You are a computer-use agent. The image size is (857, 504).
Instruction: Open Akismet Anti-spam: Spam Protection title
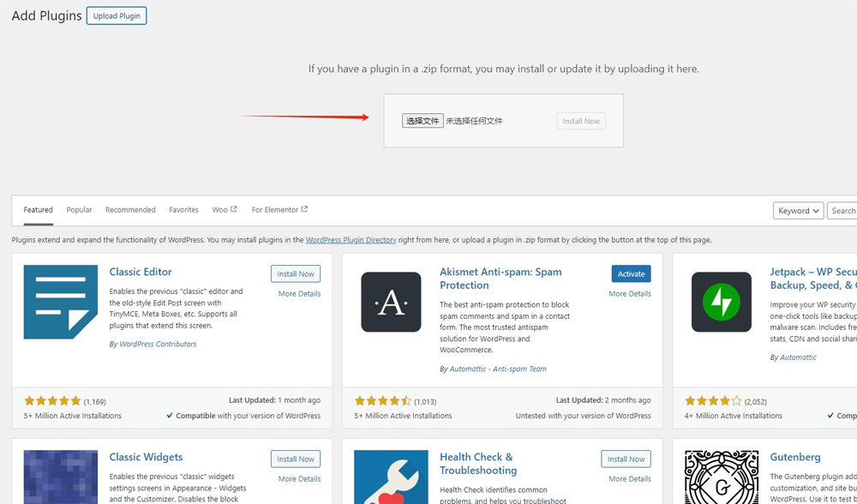point(500,279)
